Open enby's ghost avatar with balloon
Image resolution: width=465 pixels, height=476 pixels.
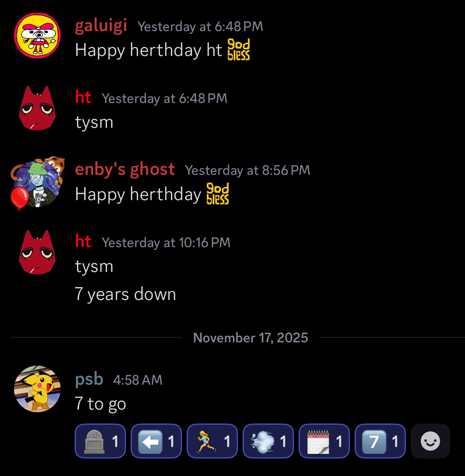(37, 183)
